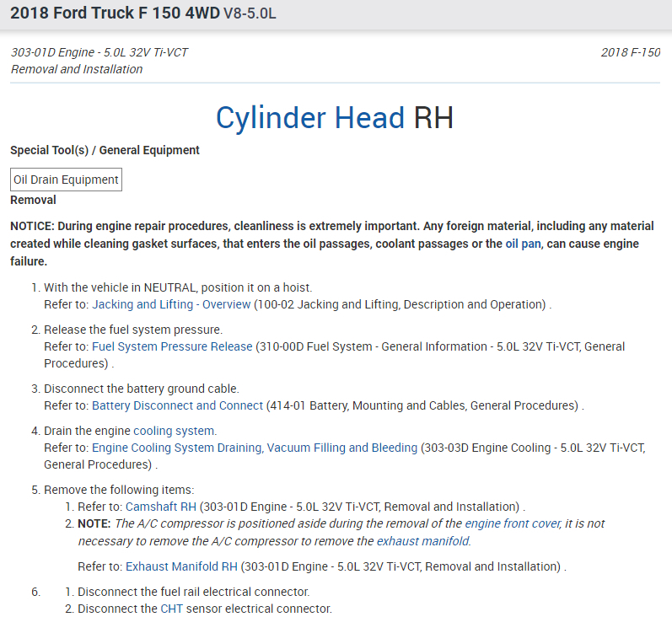Viewport: 672px width, 617px height.
Task: Click the '2018 Ford Truck F 150 4WD' header
Action: [x=115, y=13]
